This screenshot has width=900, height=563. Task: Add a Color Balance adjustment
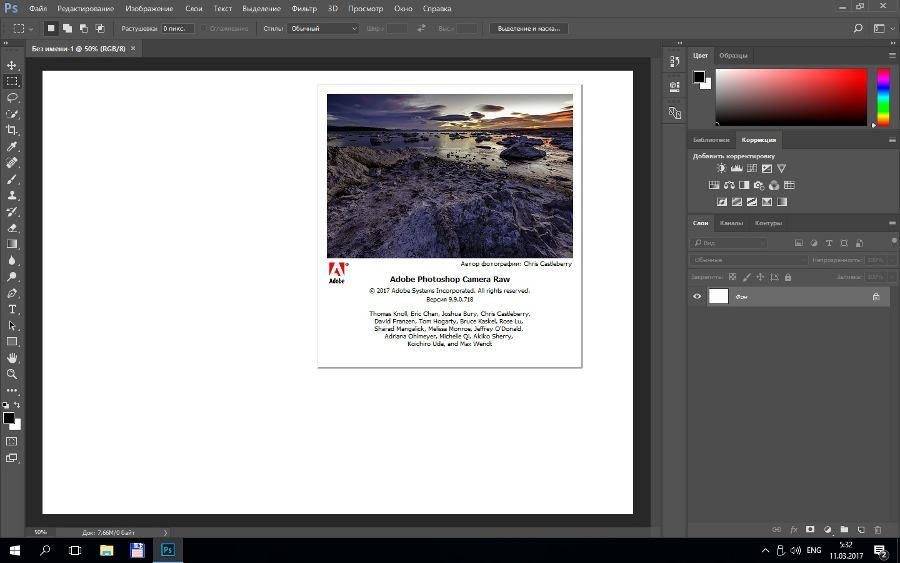[729, 185]
